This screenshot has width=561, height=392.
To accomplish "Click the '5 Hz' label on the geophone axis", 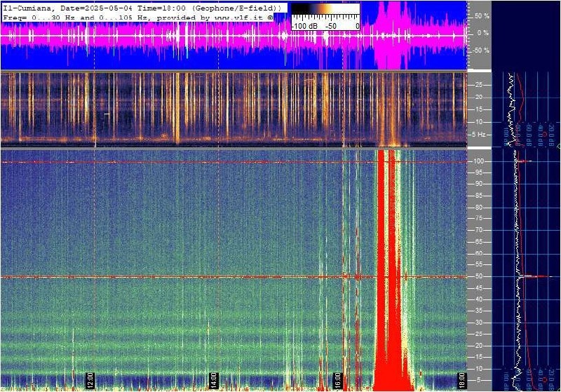I will [x=479, y=135].
